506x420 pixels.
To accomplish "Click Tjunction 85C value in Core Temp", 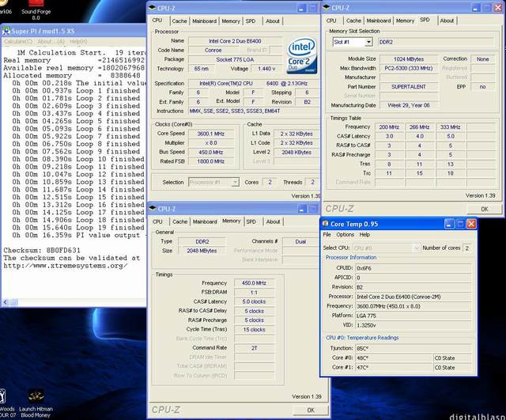I will (x=413, y=348).
